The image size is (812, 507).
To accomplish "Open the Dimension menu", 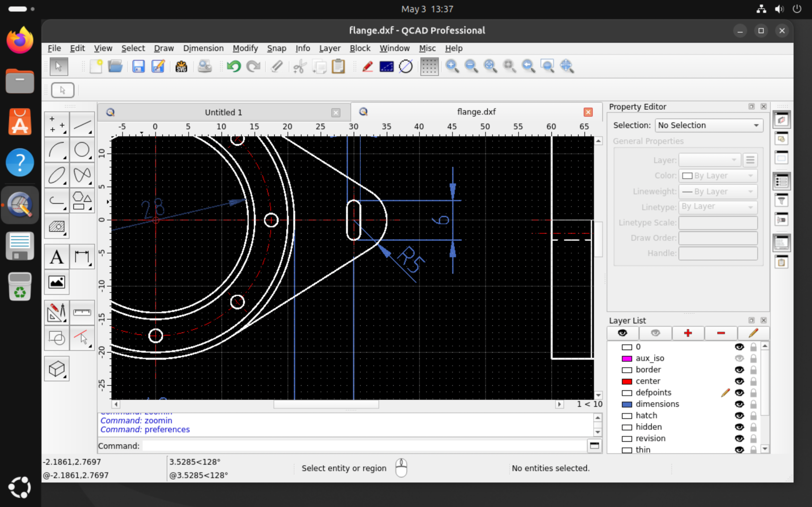I will [x=203, y=48].
